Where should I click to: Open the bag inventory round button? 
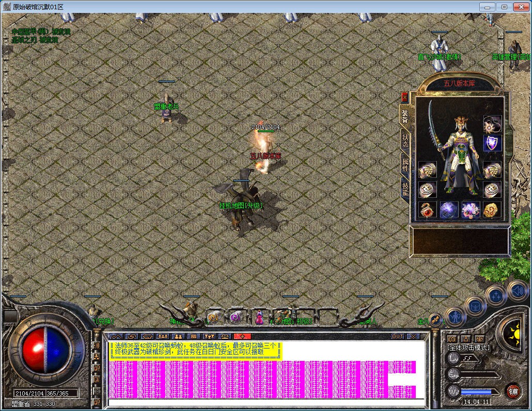click(x=475, y=307)
